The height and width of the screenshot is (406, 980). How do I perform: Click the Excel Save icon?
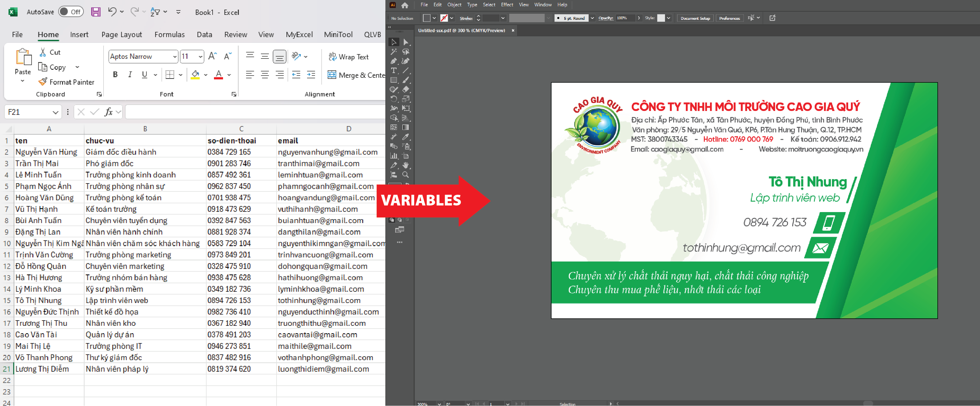(96, 12)
